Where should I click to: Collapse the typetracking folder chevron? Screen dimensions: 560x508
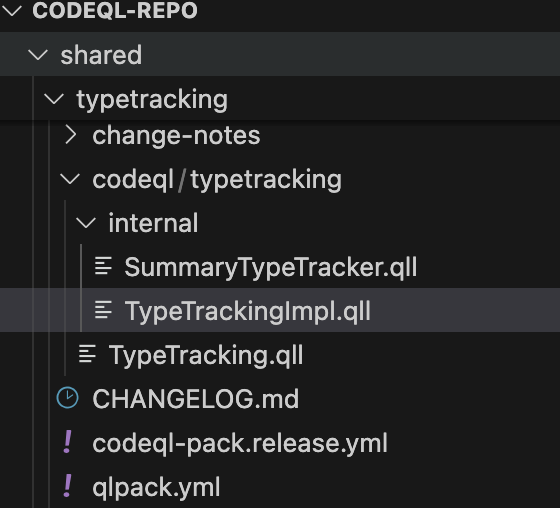tap(54, 99)
